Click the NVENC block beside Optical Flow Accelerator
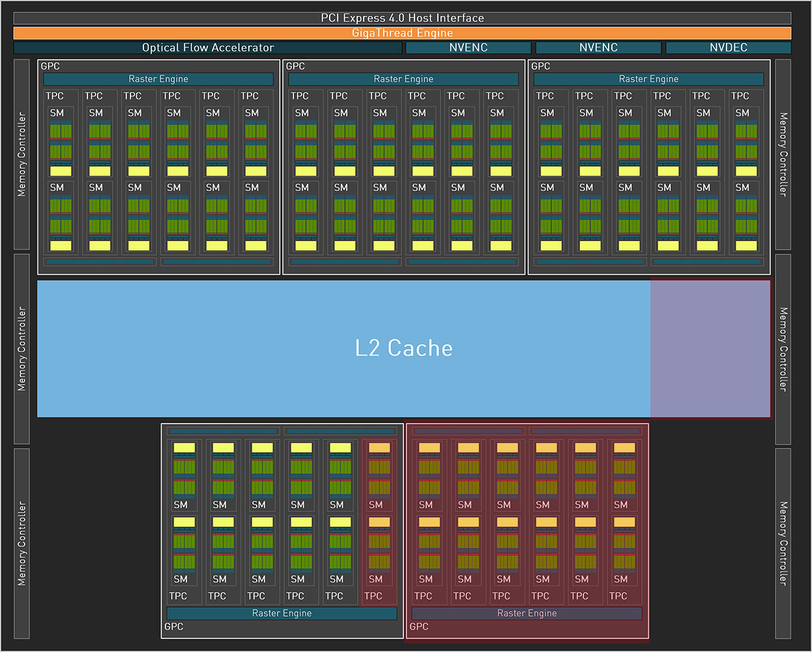This screenshot has width=812, height=652. pyautogui.click(x=468, y=48)
